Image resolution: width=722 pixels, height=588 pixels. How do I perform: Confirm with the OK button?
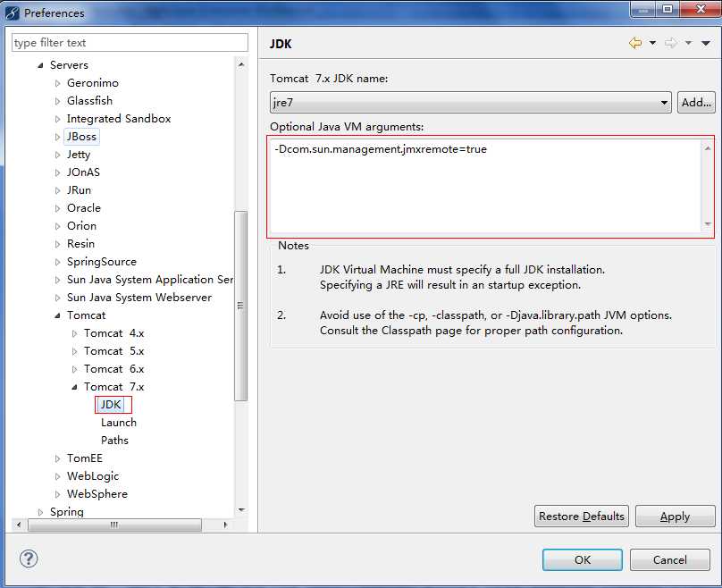click(x=583, y=559)
